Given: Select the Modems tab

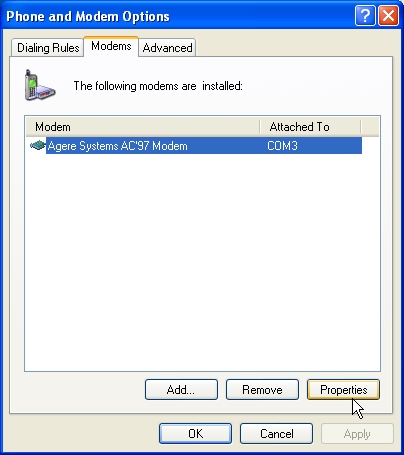Looking at the screenshot, I should tap(111, 46).
